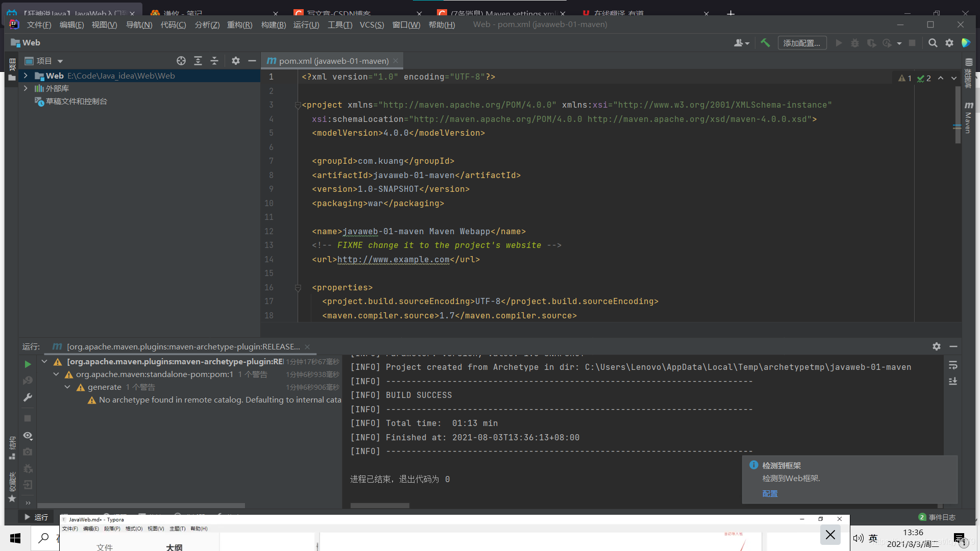Expand the Web project root node
Viewport: 980px width, 551px height.
26,76
